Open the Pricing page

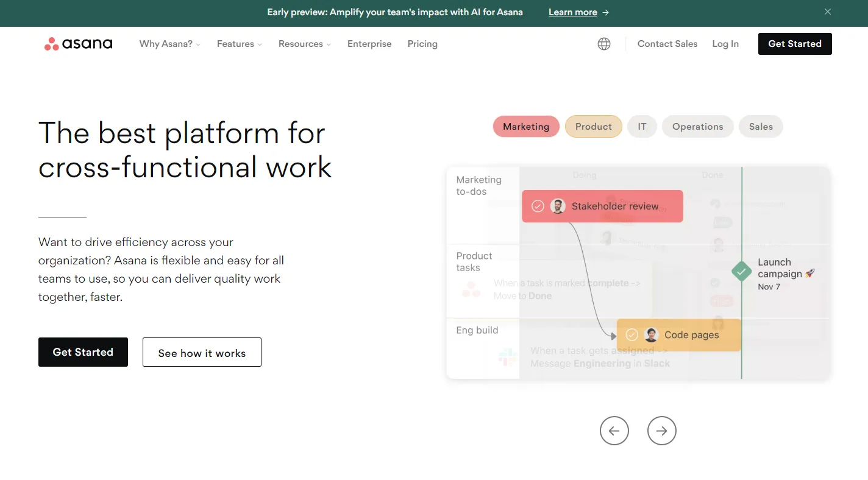[422, 44]
